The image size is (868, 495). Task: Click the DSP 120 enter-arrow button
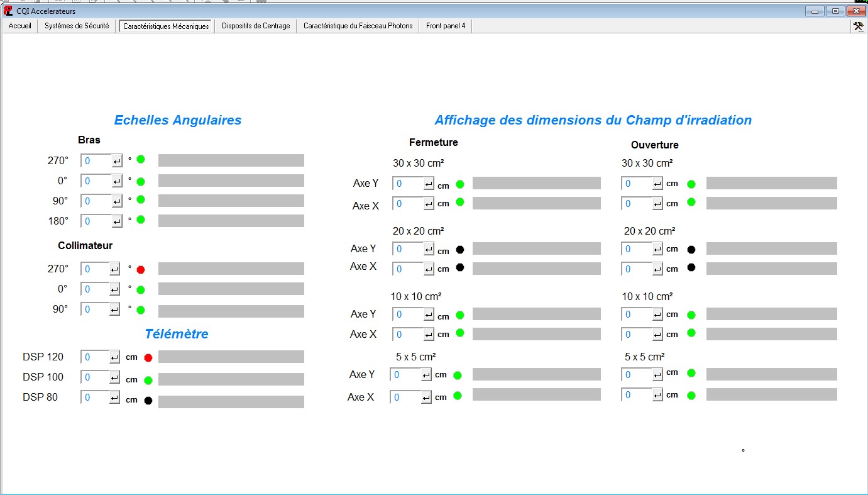point(114,357)
